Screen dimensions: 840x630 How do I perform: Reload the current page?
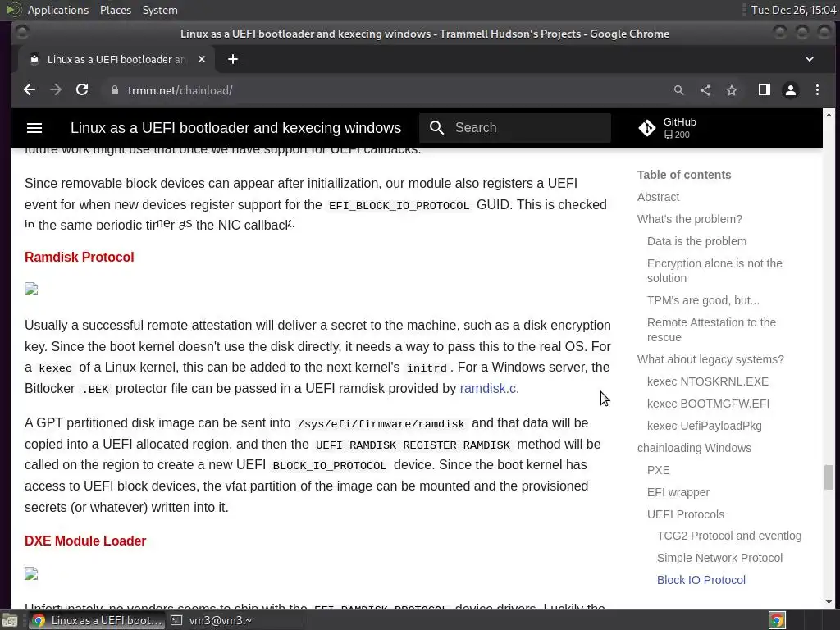click(82, 90)
